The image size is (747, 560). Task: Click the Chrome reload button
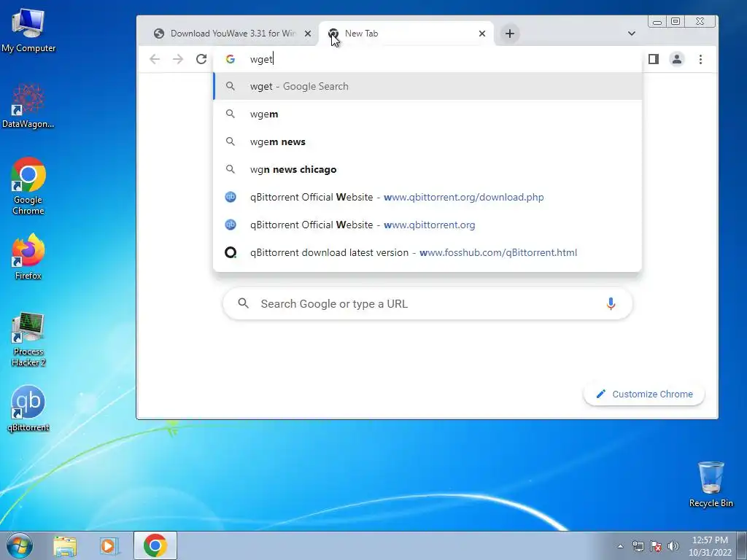(201, 59)
